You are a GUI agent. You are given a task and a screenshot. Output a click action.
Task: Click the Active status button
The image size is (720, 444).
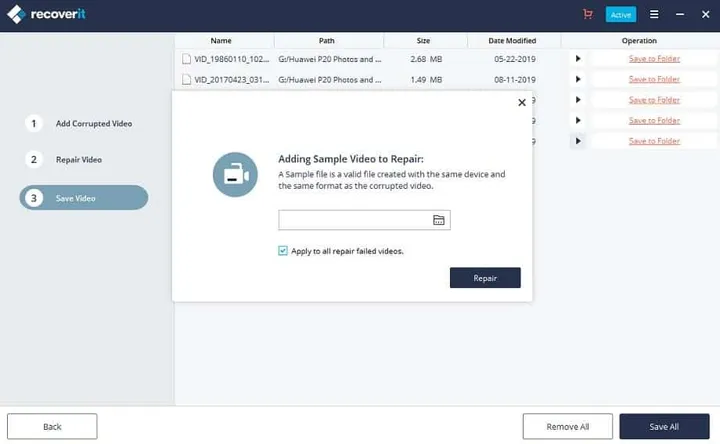[x=621, y=15]
